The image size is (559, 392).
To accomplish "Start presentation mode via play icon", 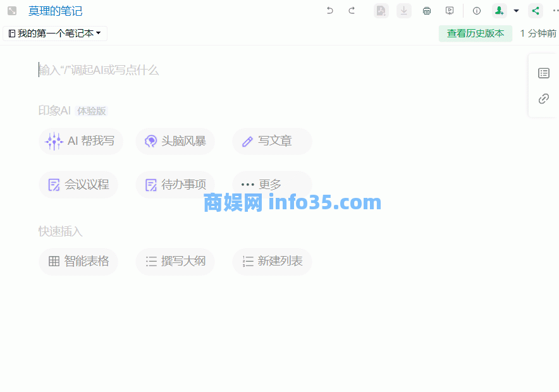I will click(450, 11).
